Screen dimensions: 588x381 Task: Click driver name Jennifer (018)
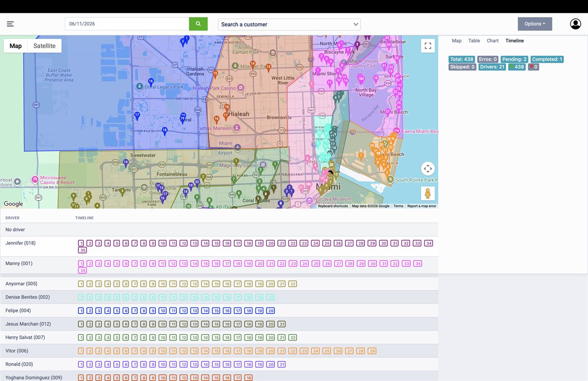[x=21, y=243]
